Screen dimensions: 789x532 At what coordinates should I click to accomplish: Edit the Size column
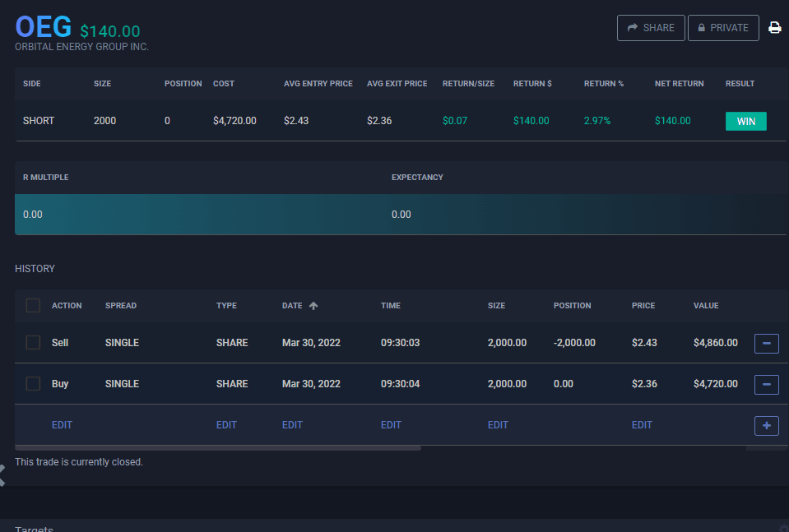click(x=498, y=425)
